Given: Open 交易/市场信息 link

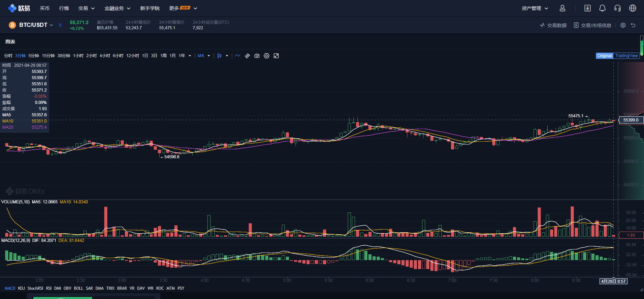Looking at the screenshot, I should tap(592, 25).
